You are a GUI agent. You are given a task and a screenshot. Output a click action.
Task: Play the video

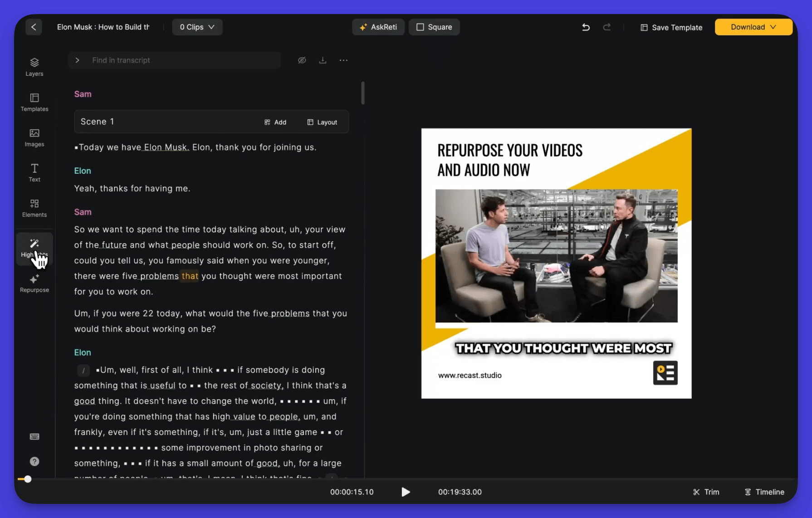[406, 492]
